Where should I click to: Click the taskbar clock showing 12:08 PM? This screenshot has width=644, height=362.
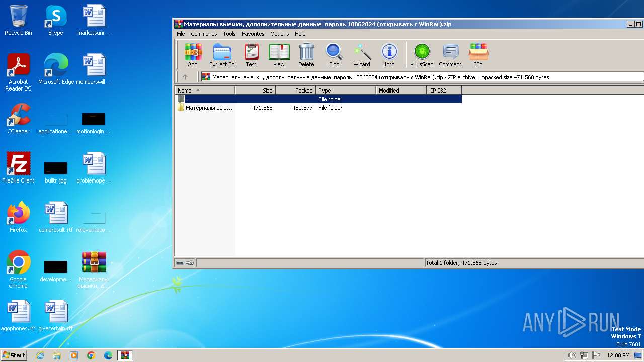tap(618, 355)
